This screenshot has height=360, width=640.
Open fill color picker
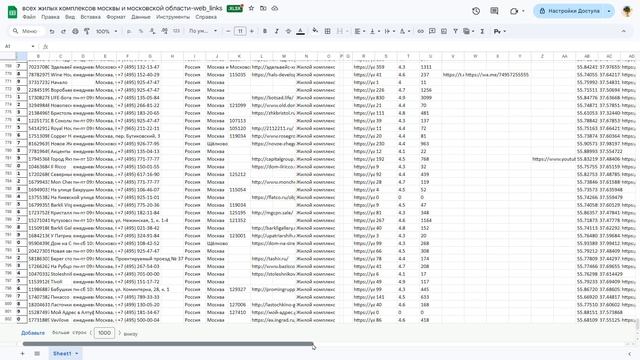[315, 31]
